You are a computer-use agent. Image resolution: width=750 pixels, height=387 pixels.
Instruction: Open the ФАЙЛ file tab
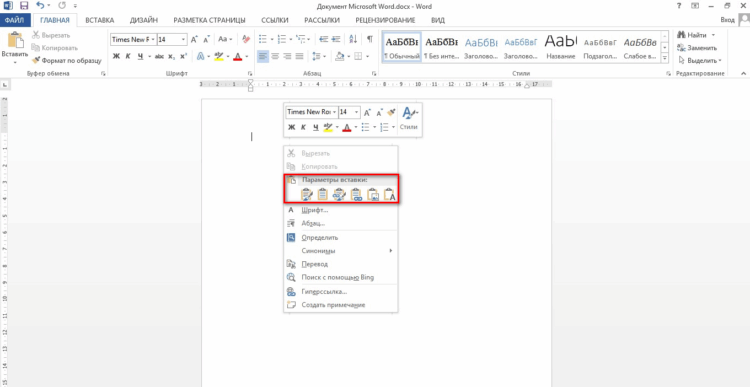(x=15, y=20)
